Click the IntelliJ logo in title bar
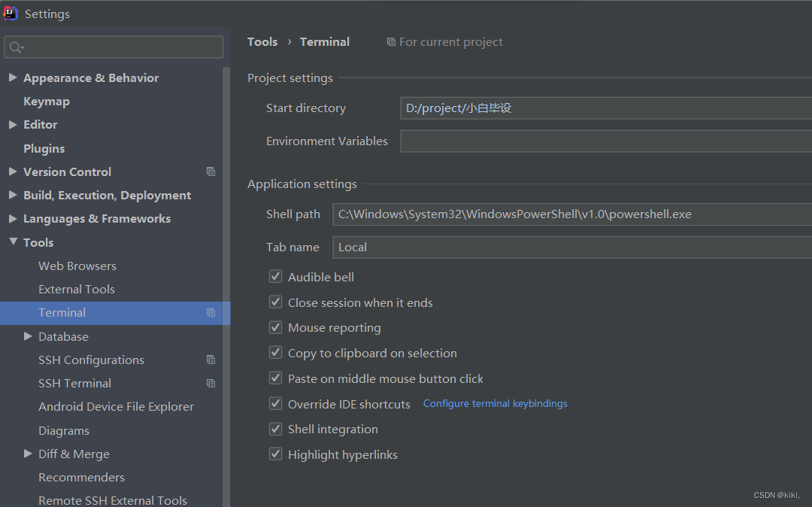This screenshot has height=507, width=812. pos(11,14)
